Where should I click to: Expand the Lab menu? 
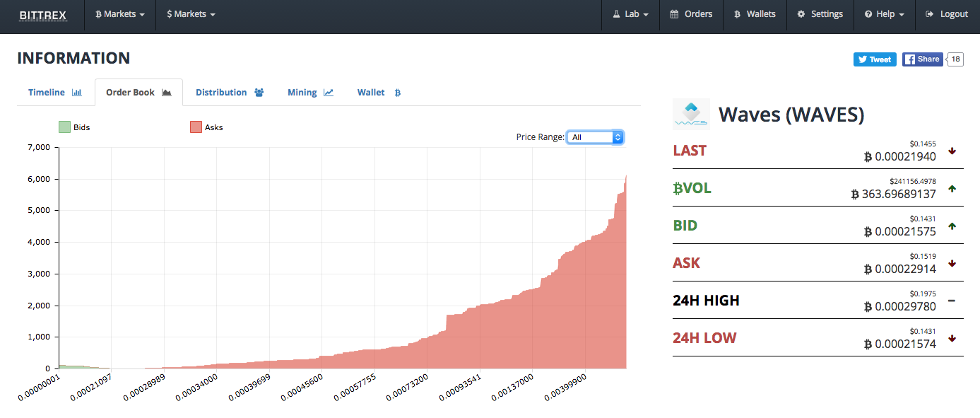point(630,14)
